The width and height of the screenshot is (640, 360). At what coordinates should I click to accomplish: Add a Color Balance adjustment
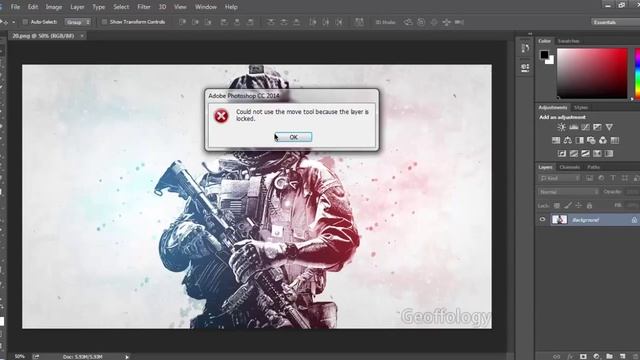pyautogui.click(x=568, y=140)
